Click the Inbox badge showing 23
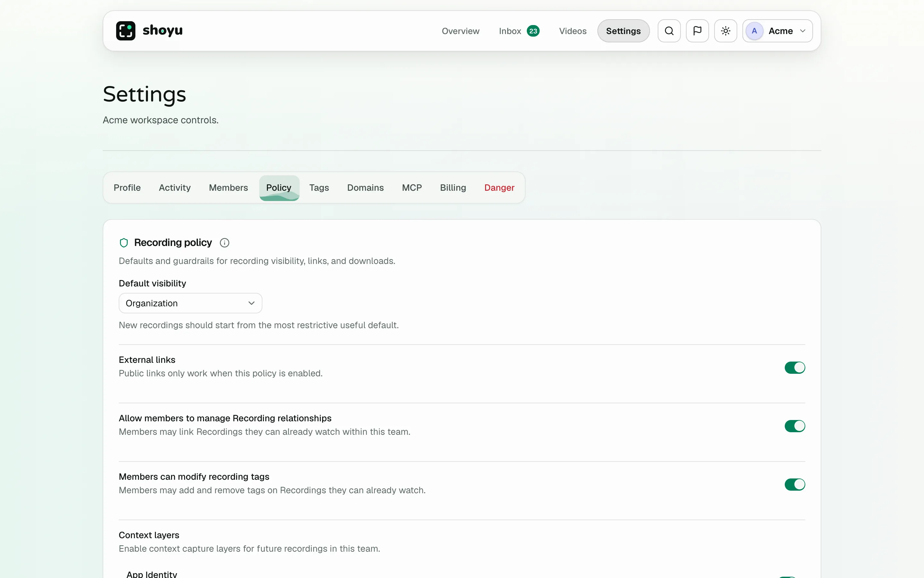This screenshot has width=924, height=578. pyautogui.click(x=533, y=31)
